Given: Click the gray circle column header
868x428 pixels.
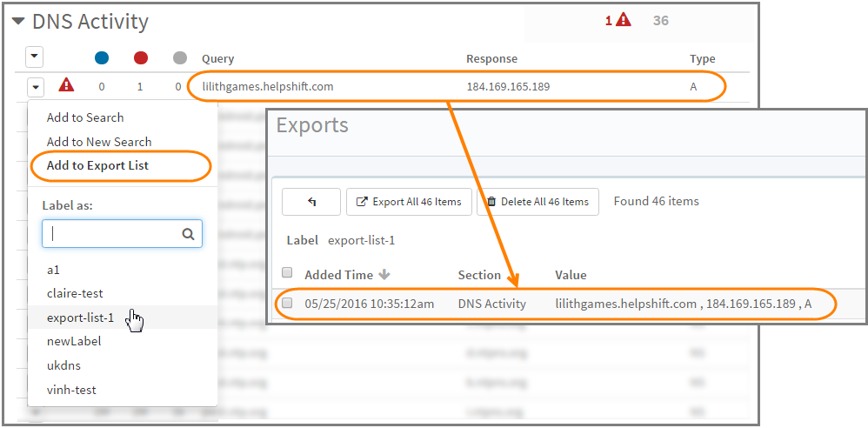Looking at the screenshot, I should (180, 57).
